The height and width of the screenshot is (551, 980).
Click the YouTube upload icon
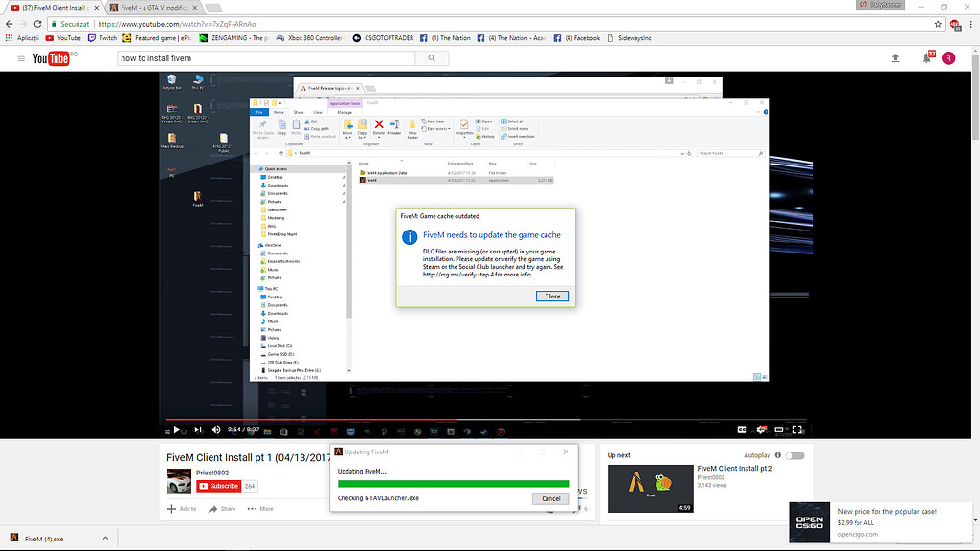[895, 58]
